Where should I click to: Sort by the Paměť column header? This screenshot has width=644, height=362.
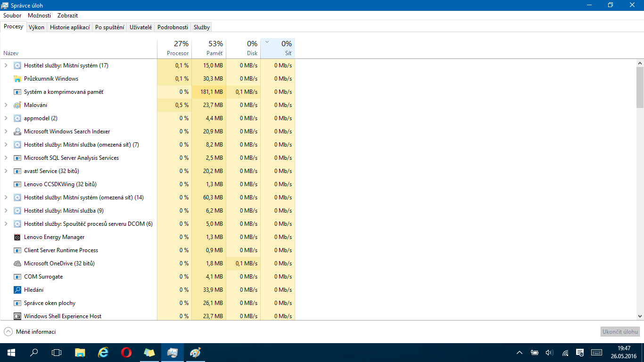click(209, 49)
